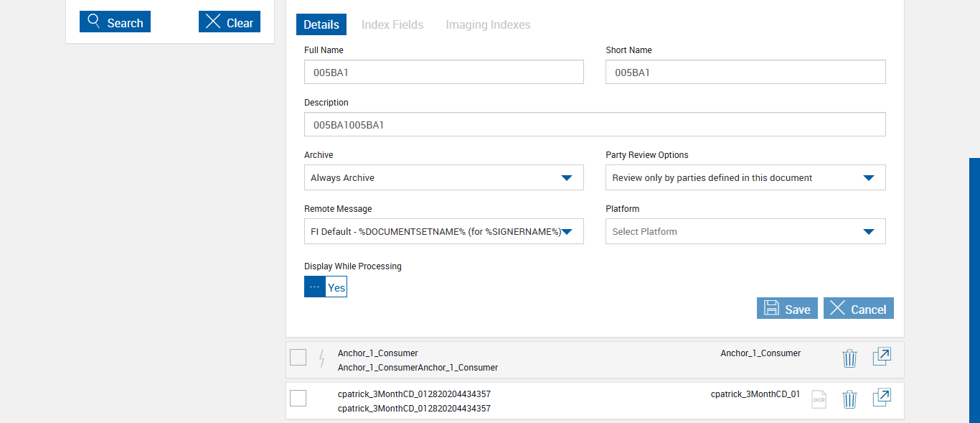This screenshot has width=980, height=423.
Task: Open the Archive dropdown
Action: coord(443,177)
